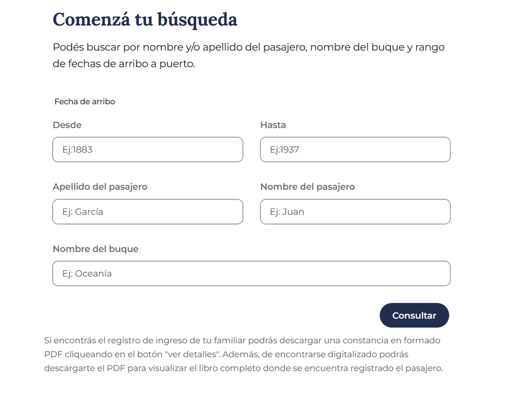Click the Desde field label

[67, 125]
